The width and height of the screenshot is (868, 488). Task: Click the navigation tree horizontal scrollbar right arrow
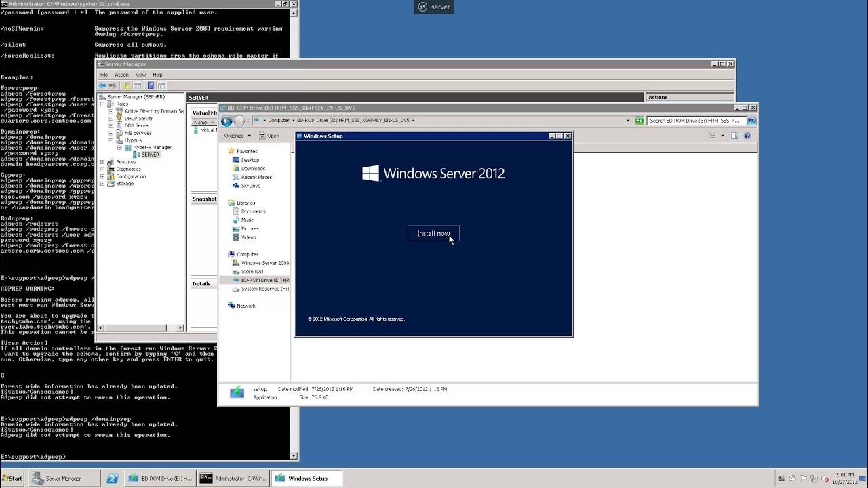coord(180,328)
